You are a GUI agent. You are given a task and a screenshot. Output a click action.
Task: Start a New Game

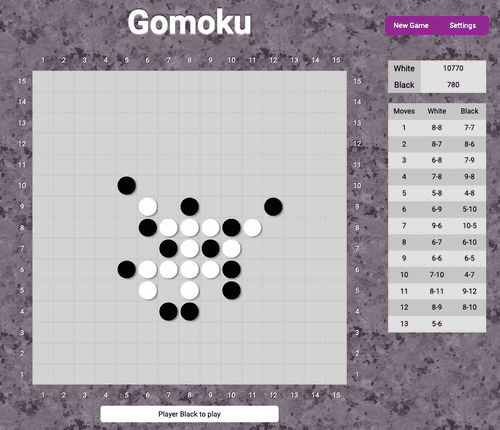[411, 25]
